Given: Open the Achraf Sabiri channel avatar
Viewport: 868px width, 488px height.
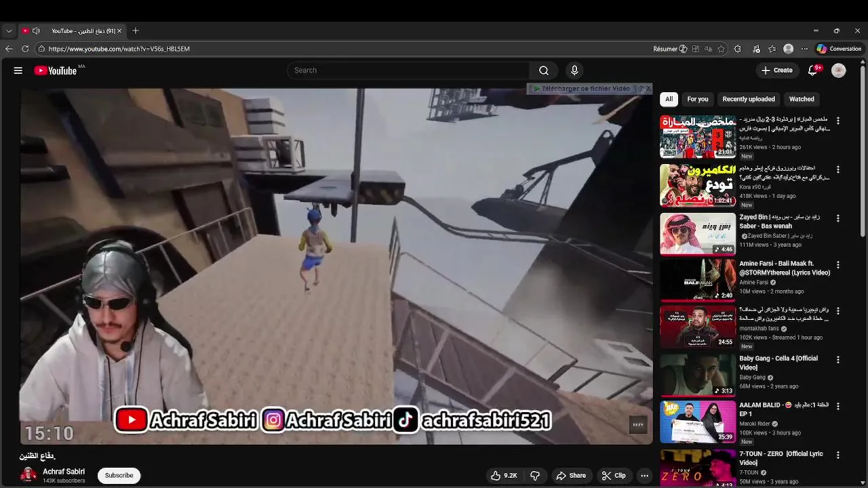Looking at the screenshot, I should 28,475.
